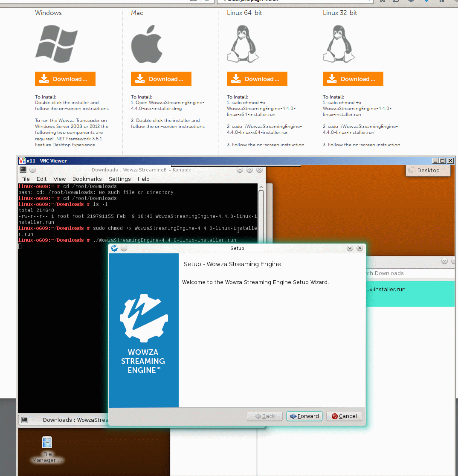Click the Linux 32-bit column heading
The width and height of the screenshot is (458, 476).
pyautogui.click(x=340, y=13)
